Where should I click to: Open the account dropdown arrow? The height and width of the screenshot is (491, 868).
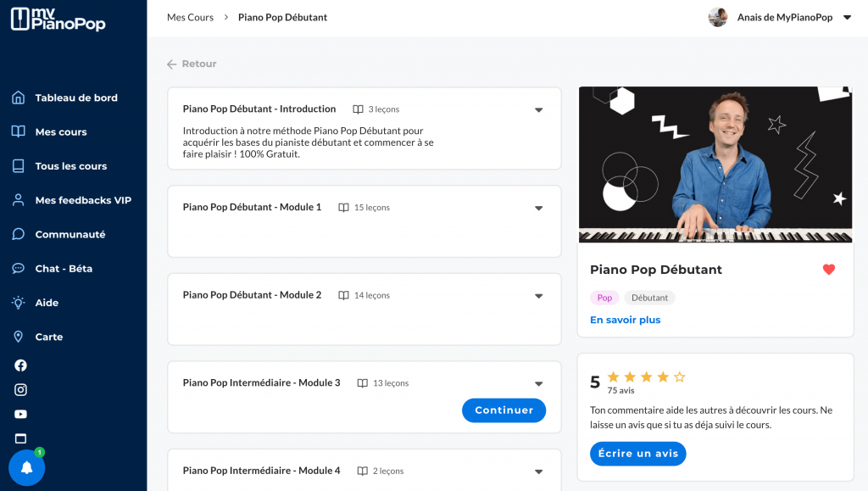click(x=847, y=18)
